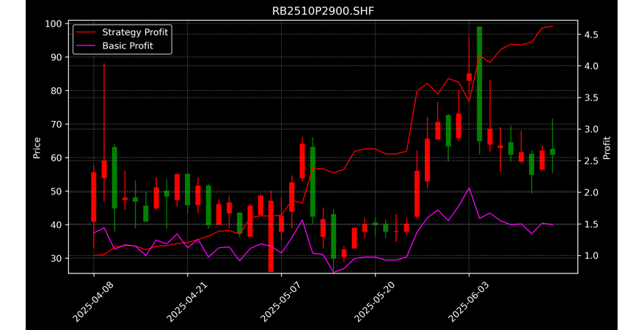
Task: Click the chart title RB2510P2900.SHF
Action: click(323, 11)
